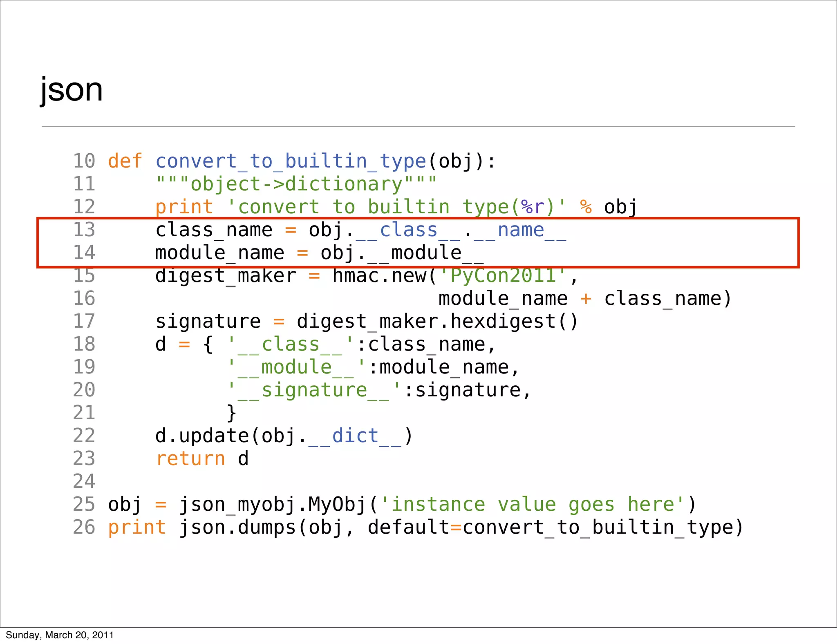
Task: Click function name convert_to_builtin_type on line 10
Action: [x=291, y=161]
